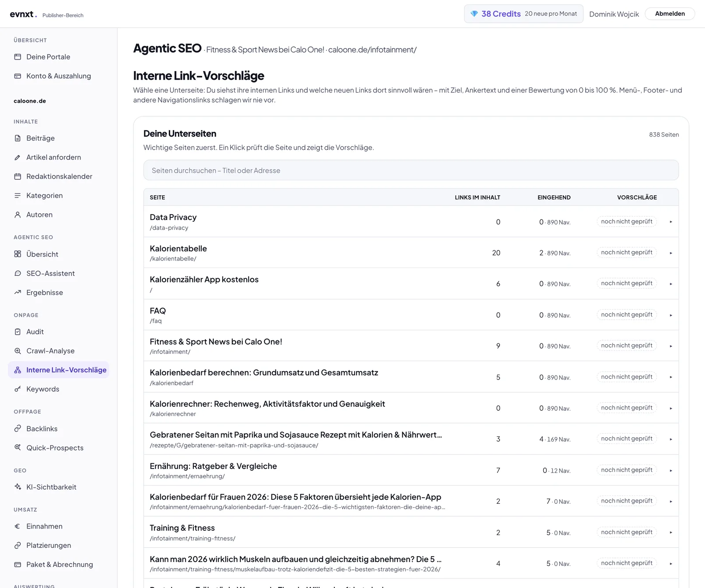Click the Redaktionskalender calendar icon
Screen dimensions: 705x588
18,176
